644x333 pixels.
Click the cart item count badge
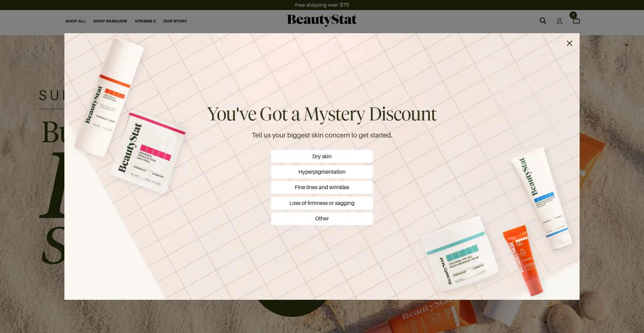tap(573, 15)
